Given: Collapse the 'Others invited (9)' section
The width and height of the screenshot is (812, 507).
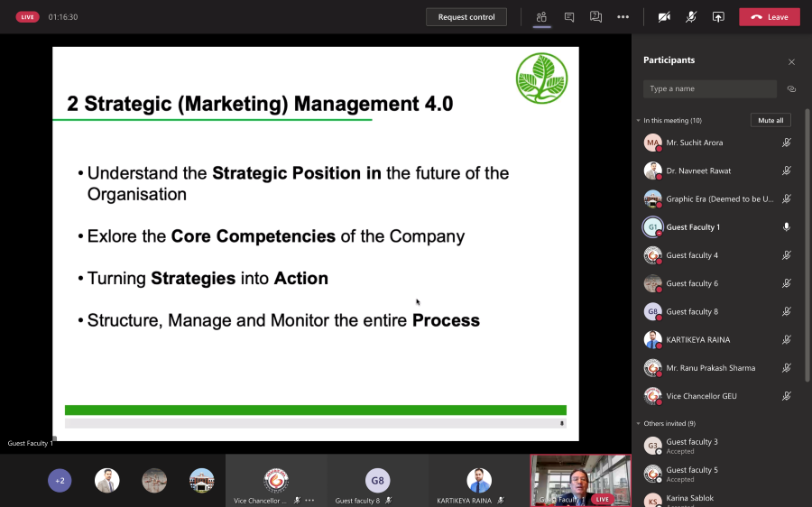Looking at the screenshot, I should pyautogui.click(x=638, y=423).
